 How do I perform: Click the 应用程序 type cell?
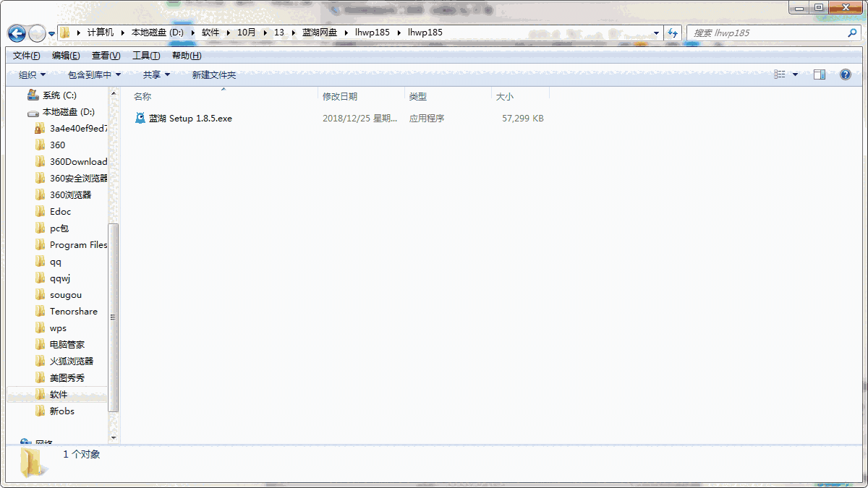coord(427,118)
